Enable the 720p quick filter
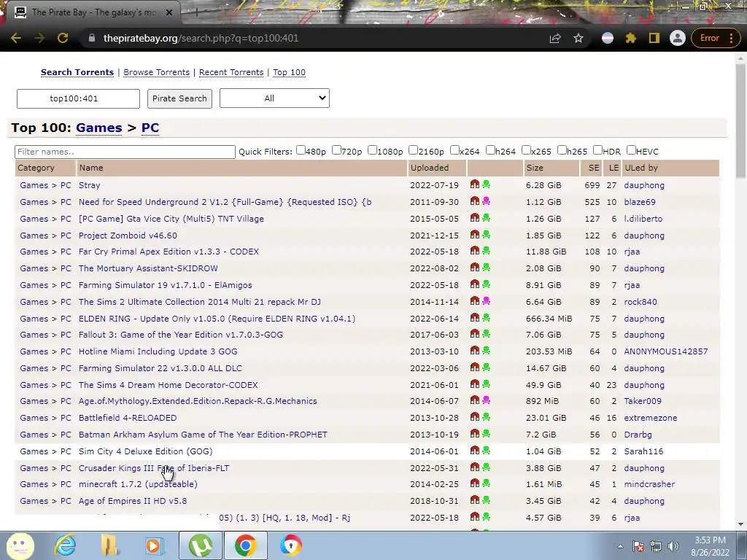 pyautogui.click(x=336, y=150)
